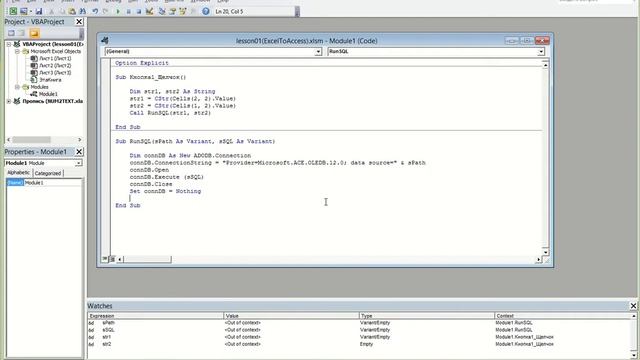Save the project with the floppy disk icon
640x360 pixels.
(39, 11)
